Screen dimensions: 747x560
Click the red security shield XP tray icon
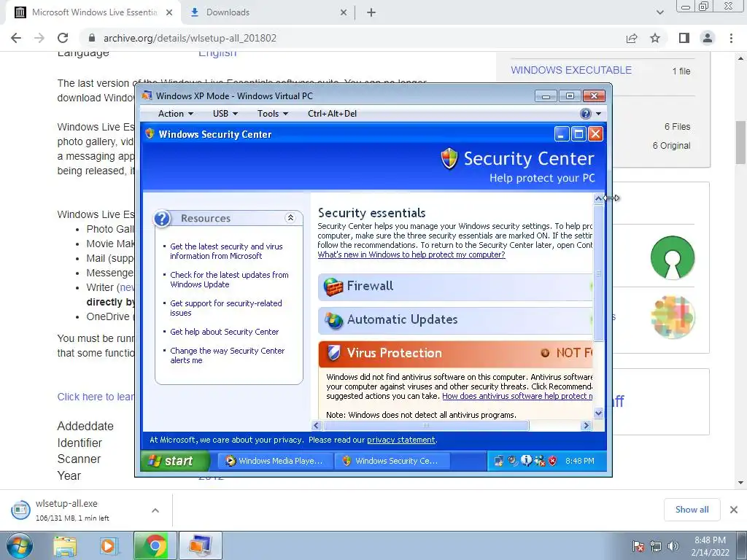click(553, 461)
